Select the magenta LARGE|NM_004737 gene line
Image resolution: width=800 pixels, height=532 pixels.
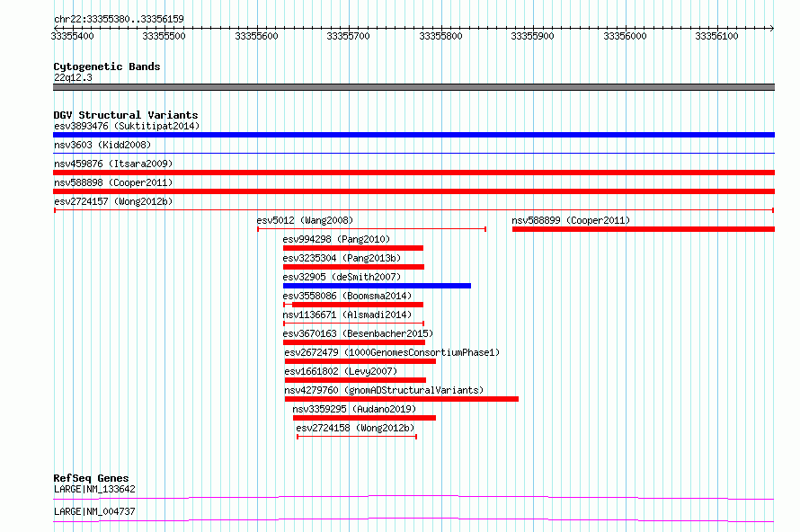point(413,519)
